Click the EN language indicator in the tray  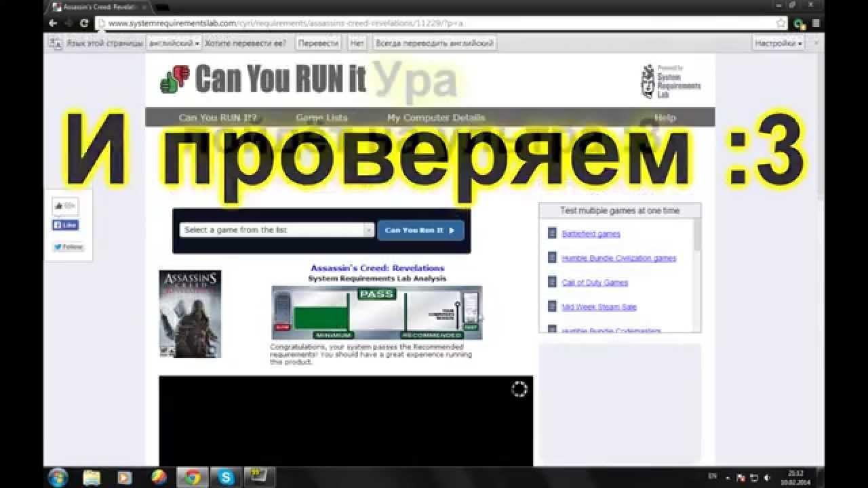(x=713, y=476)
